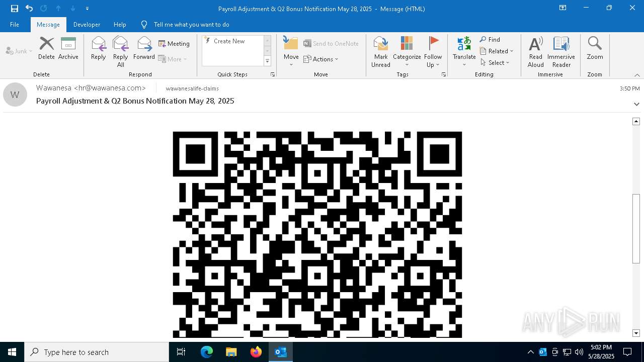Image resolution: width=644 pixels, height=362 pixels.
Task: Click the sender avatar with letter W
Action: pos(15,95)
